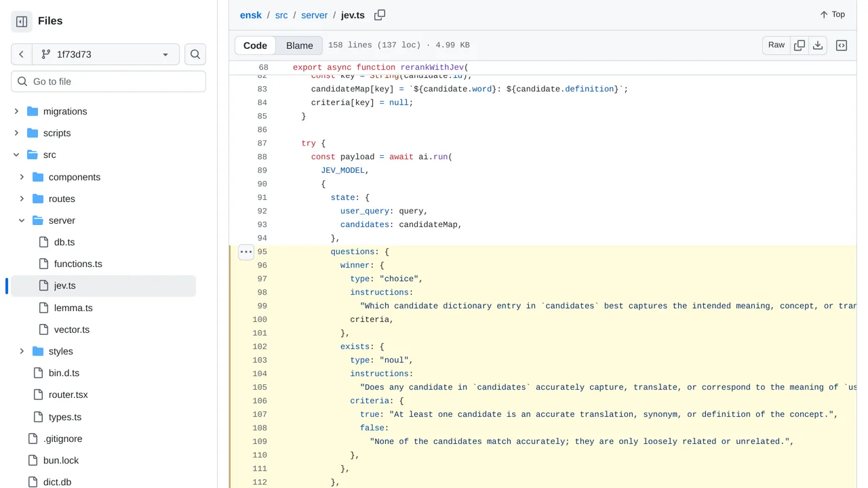Click JEV_MODEL identifier on line 89
The image size is (868, 488).
(x=342, y=170)
